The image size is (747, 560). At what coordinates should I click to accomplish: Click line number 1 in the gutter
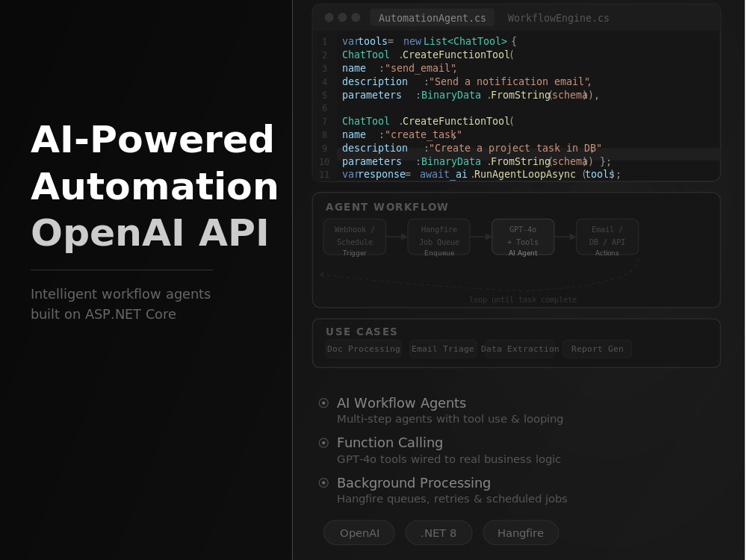tap(324, 42)
